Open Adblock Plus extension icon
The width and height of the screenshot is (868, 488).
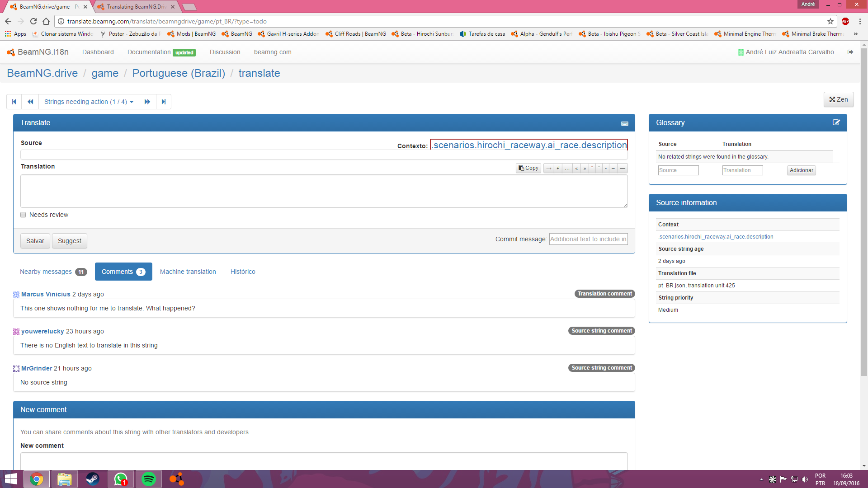coord(845,21)
